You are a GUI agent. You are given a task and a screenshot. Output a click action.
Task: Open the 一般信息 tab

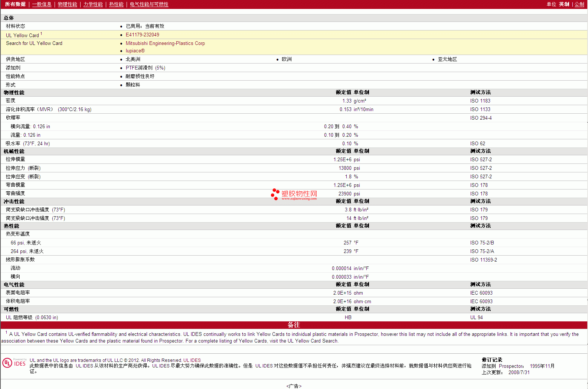tap(42, 4)
